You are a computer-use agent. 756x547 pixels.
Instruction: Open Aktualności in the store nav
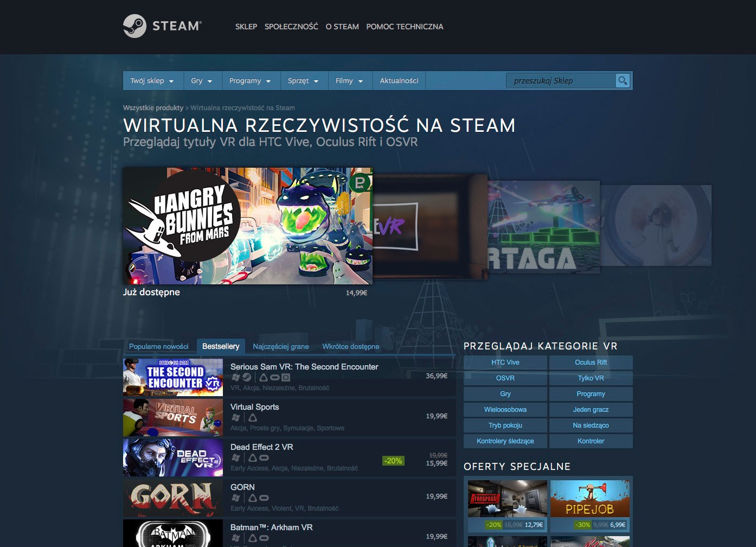399,81
